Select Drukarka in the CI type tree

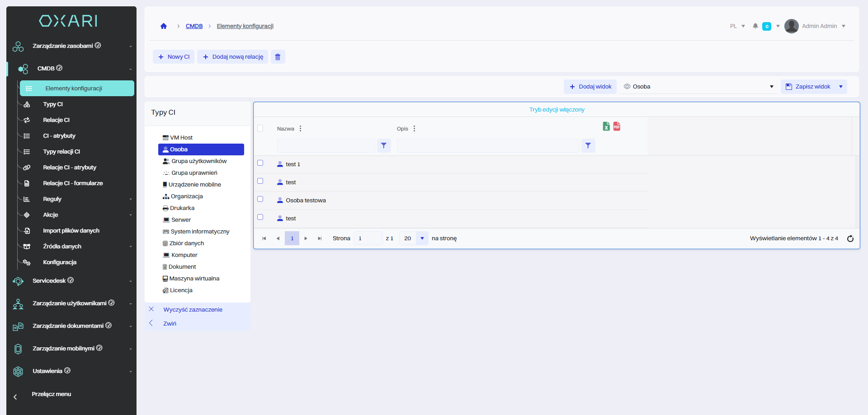182,208
